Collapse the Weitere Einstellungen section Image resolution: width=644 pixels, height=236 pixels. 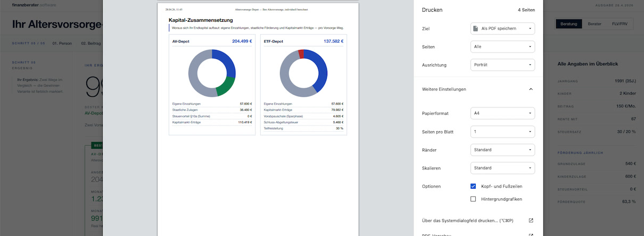tap(531, 89)
